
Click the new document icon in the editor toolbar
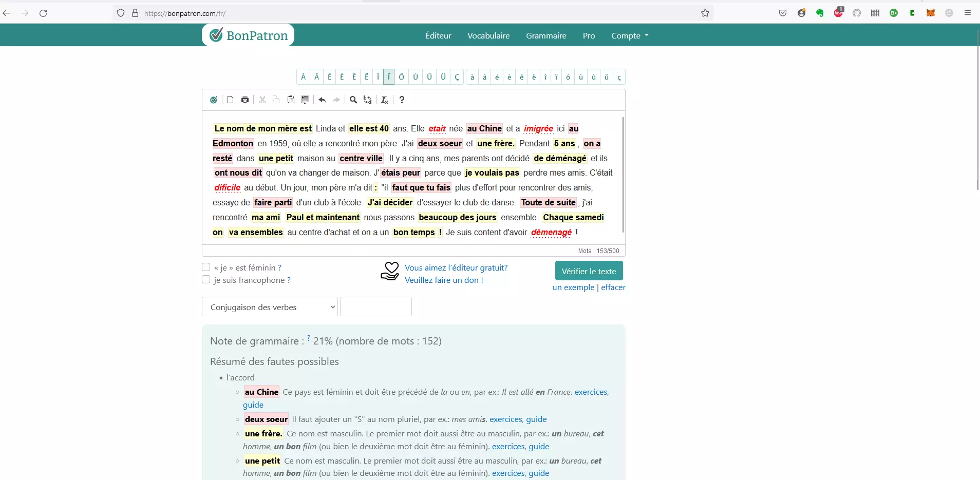tap(231, 100)
